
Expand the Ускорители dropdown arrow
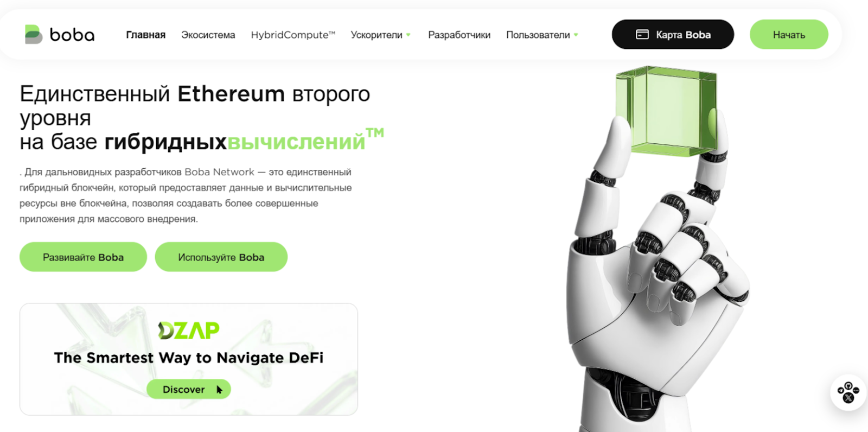click(408, 35)
